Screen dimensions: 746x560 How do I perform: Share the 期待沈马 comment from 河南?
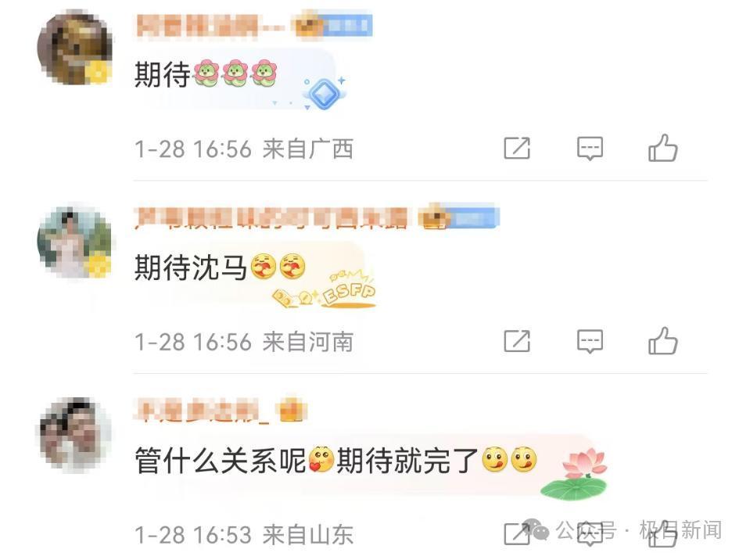coord(517,341)
